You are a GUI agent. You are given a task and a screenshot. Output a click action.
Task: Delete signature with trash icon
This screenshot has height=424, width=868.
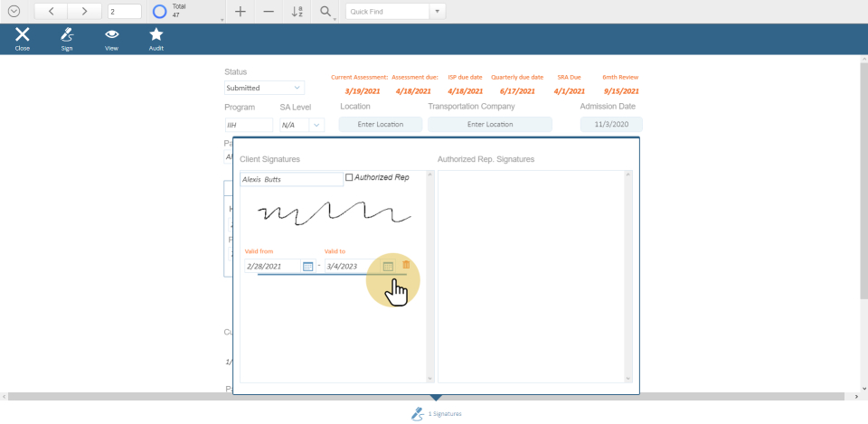406,265
